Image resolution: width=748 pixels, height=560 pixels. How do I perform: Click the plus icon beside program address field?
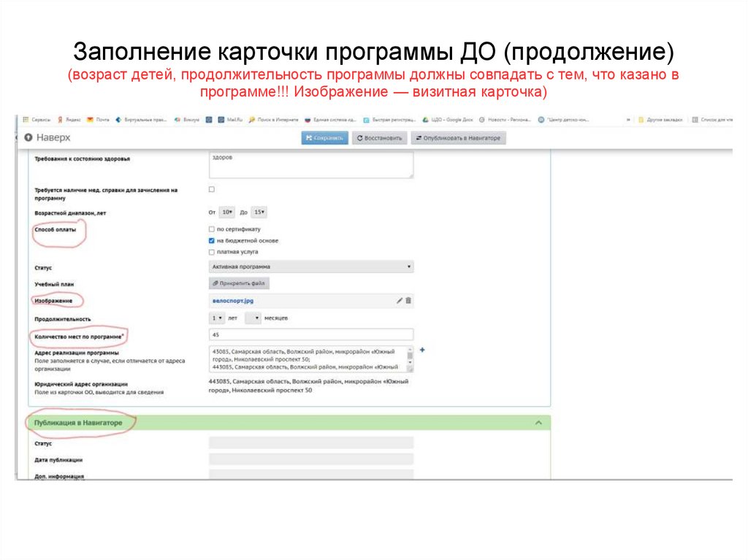[422, 350]
